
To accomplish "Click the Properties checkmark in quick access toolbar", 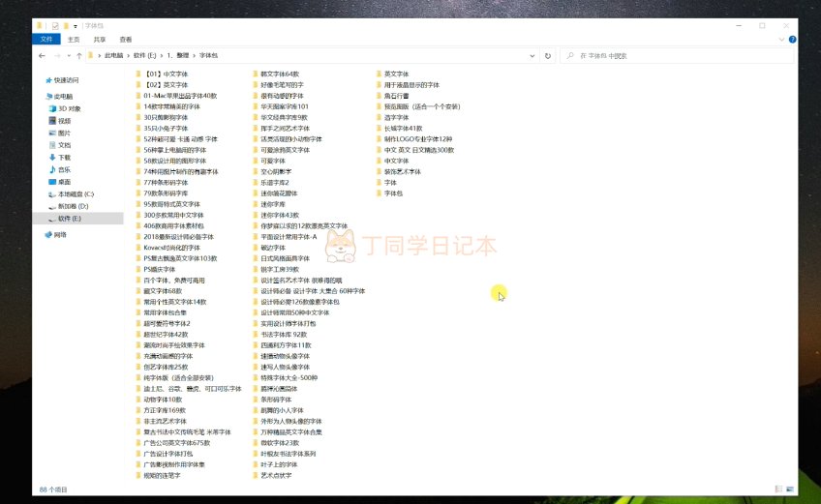I will coord(55,26).
